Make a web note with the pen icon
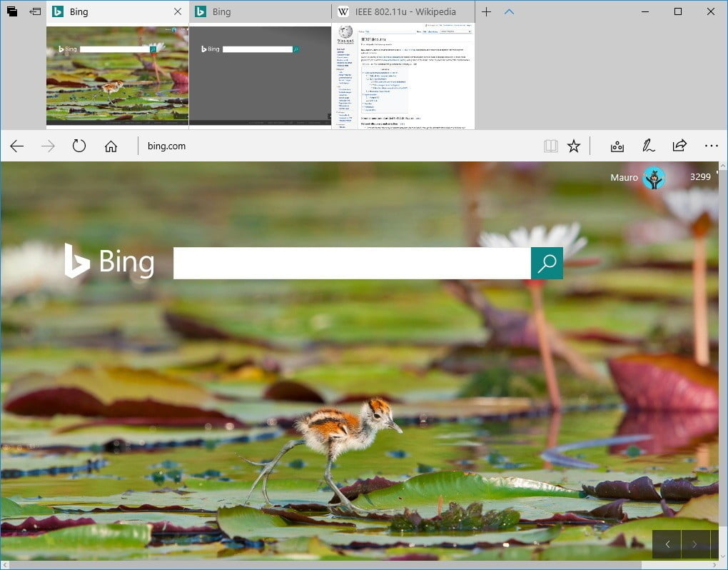Image resolution: width=728 pixels, height=570 pixels. [648, 146]
